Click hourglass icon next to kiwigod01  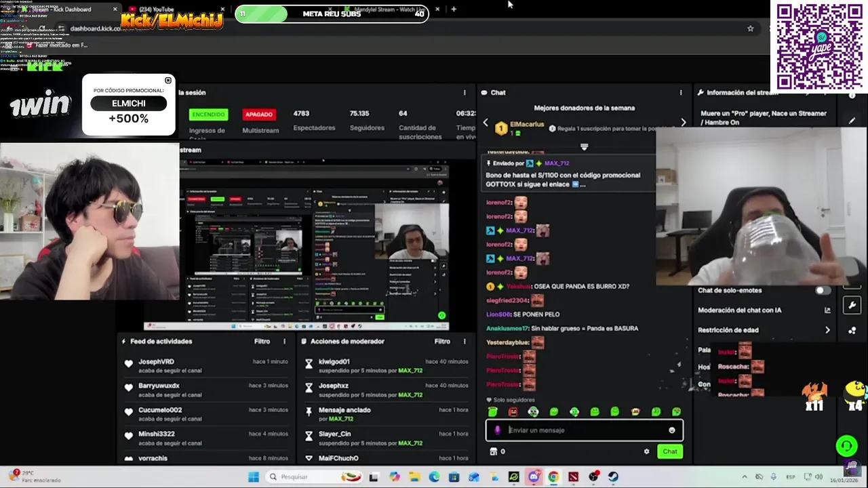coord(309,364)
